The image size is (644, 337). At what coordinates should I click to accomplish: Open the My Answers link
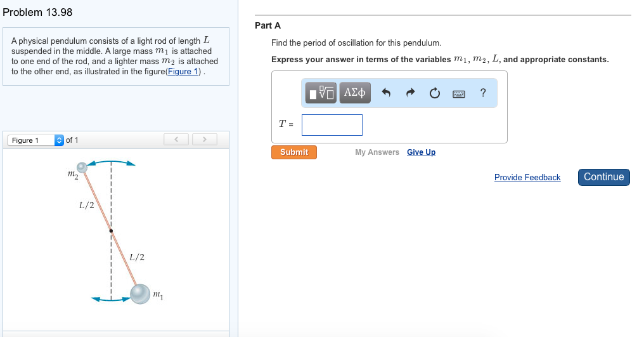click(x=377, y=152)
